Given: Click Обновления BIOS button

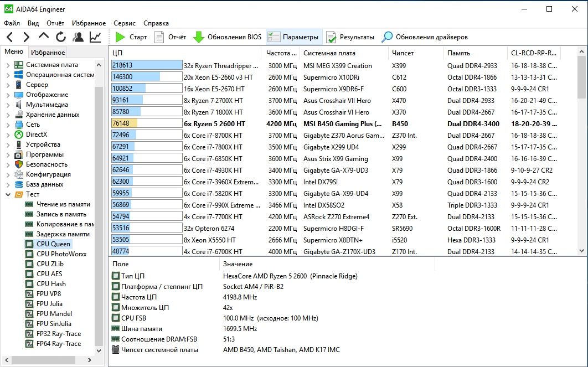Looking at the screenshot, I should click(227, 37).
